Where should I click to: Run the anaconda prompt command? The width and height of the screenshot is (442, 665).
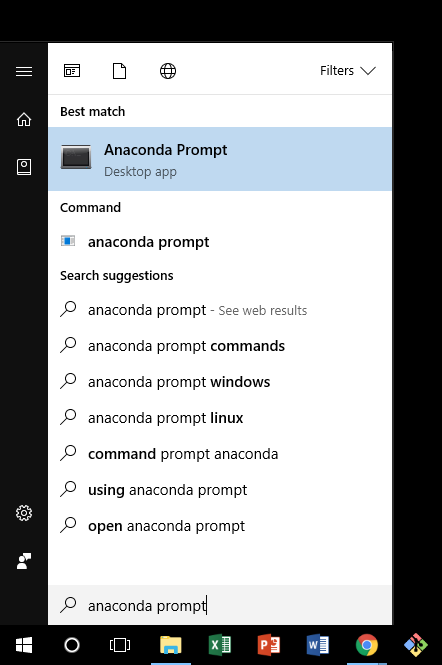tap(220, 242)
